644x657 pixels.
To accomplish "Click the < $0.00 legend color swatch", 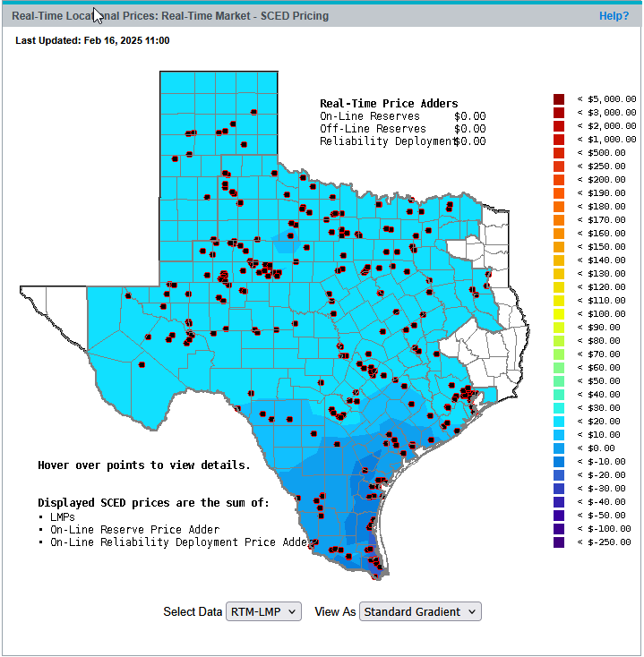I will click(x=559, y=448).
